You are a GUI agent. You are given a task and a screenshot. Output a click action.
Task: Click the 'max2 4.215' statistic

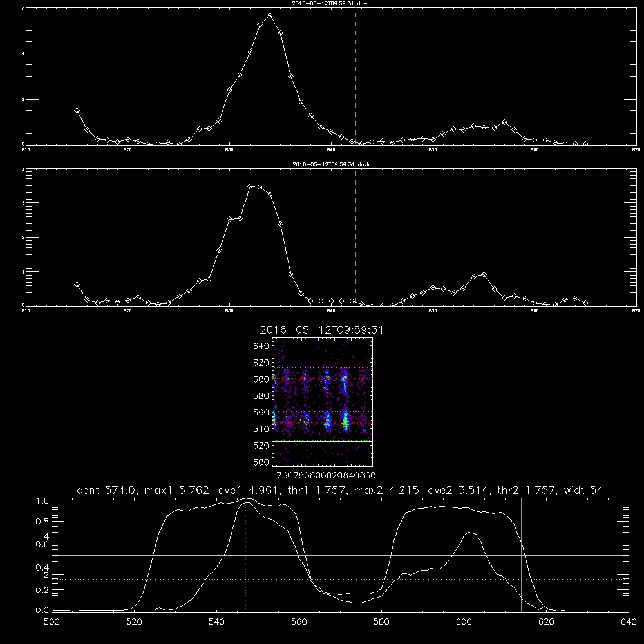point(387,490)
